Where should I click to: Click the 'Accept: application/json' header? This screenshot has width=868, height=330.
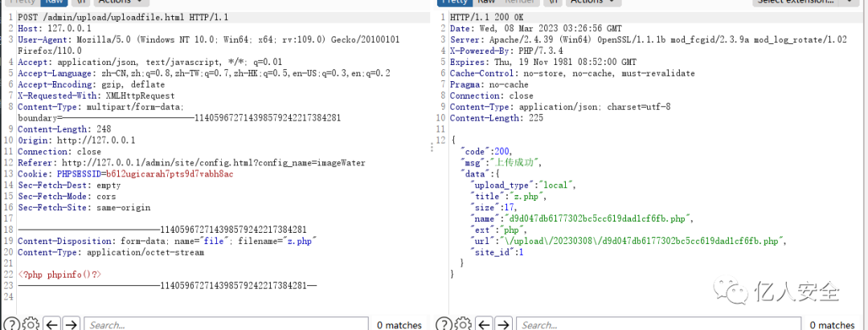coord(150,62)
